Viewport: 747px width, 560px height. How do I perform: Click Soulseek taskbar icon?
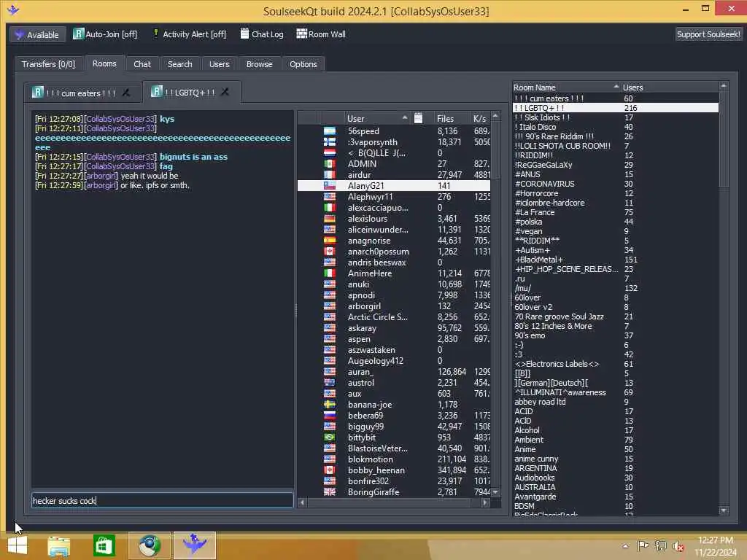194,545
